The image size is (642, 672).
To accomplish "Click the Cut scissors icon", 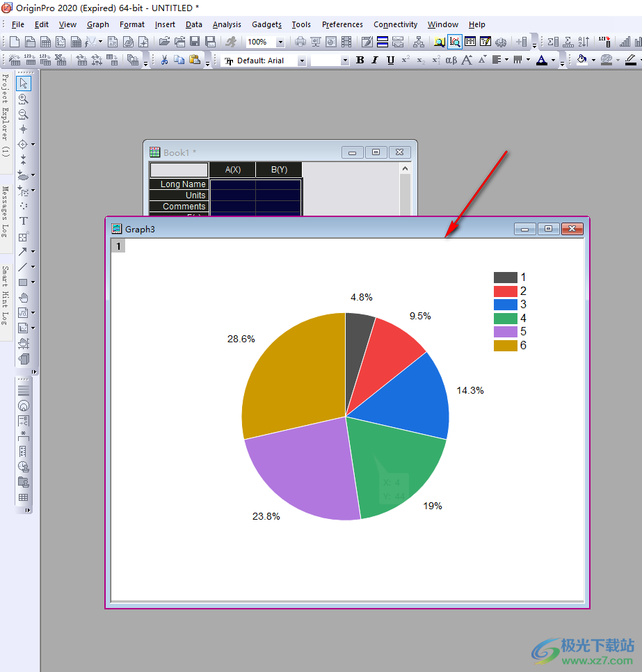I will click(x=163, y=60).
